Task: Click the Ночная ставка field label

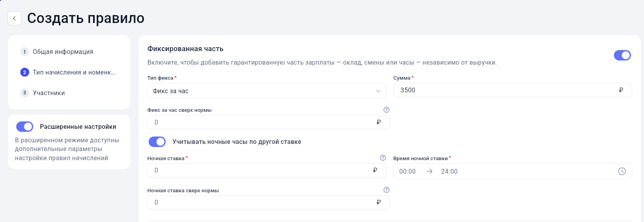Action: (x=166, y=158)
